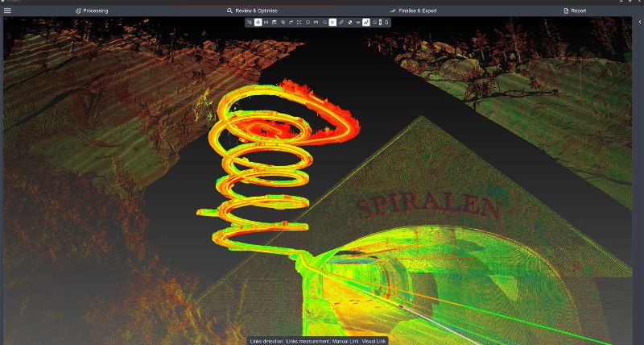Click the last toolbar icon, screenshot capture
The height and width of the screenshot is (345, 644).
[x=386, y=23]
